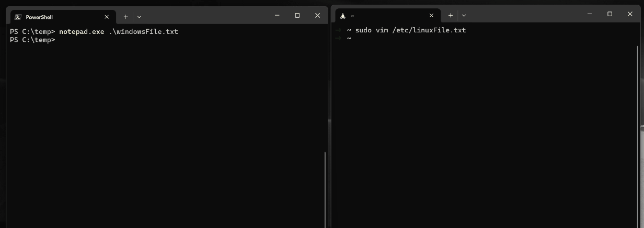Click the Linux penguin icon on the right tab
The height and width of the screenshot is (228, 644).
pos(342,16)
